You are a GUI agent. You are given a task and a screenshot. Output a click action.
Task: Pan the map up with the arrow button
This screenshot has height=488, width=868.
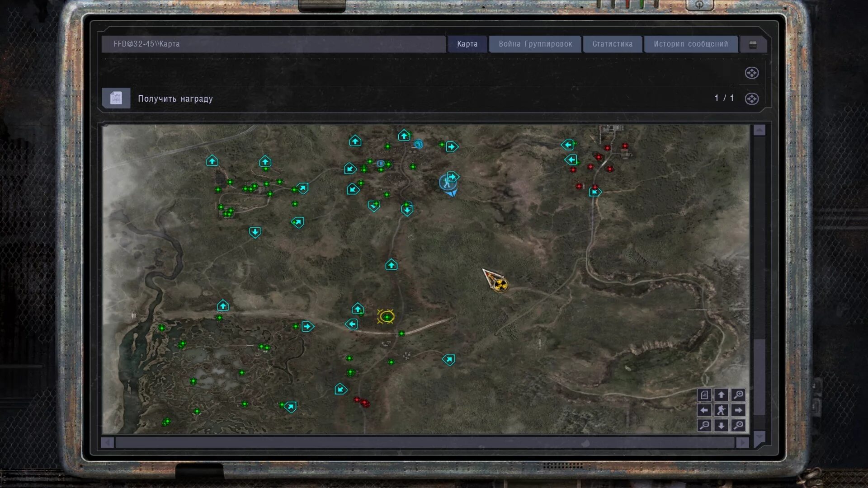pos(721,395)
